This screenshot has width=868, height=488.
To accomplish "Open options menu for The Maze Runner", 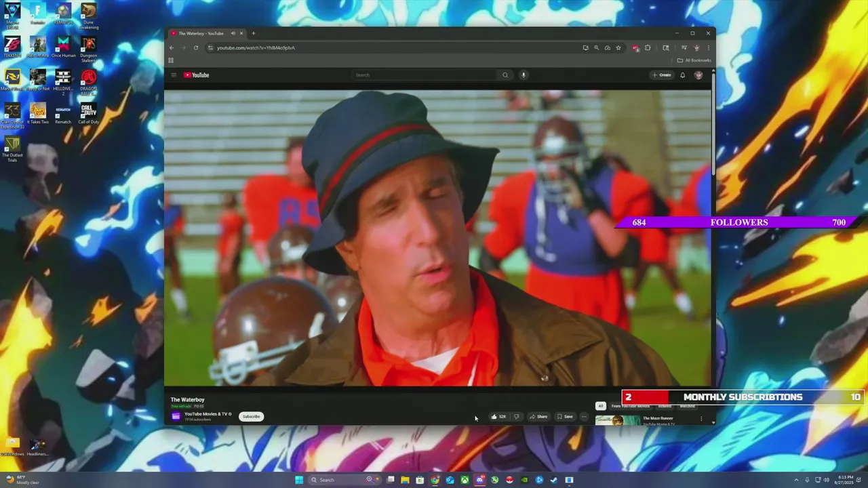I will click(x=701, y=419).
